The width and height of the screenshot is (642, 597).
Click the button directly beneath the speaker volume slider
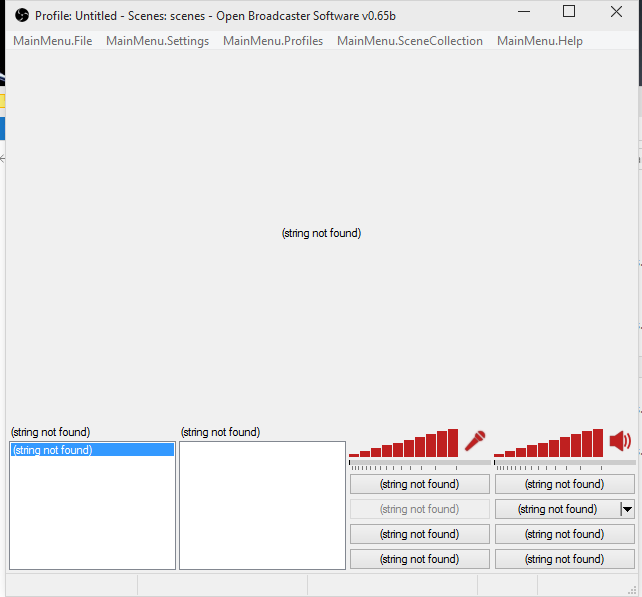coord(565,484)
